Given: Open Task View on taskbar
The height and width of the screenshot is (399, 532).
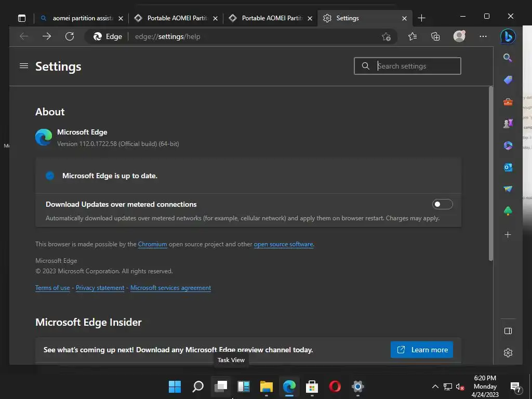Looking at the screenshot, I should click(221, 387).
